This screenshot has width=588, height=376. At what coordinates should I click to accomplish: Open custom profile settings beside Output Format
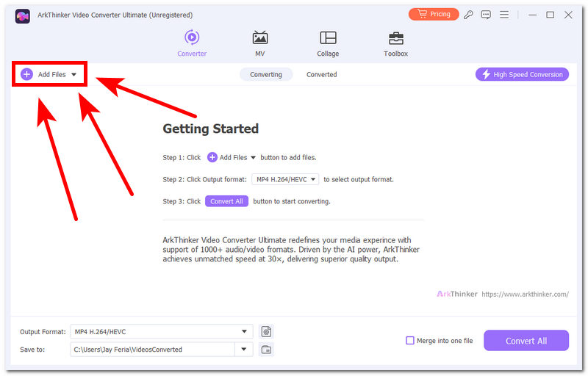click(266, 331)
